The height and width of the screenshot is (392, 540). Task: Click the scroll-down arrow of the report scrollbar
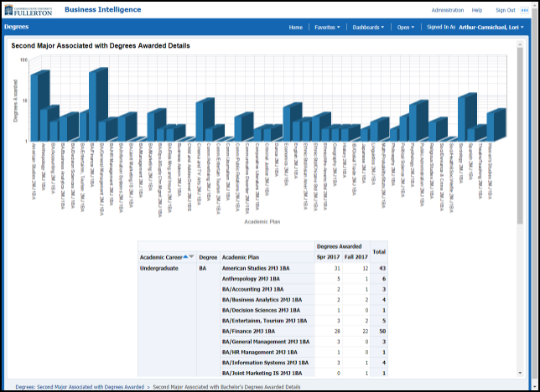coord(520,373)
